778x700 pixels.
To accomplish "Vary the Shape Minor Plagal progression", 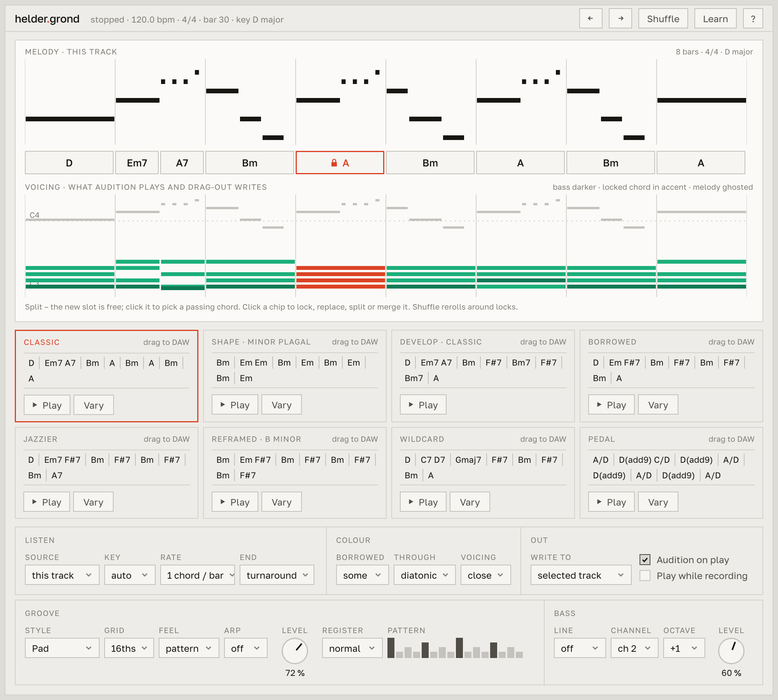I will click(x=282, y=405).
